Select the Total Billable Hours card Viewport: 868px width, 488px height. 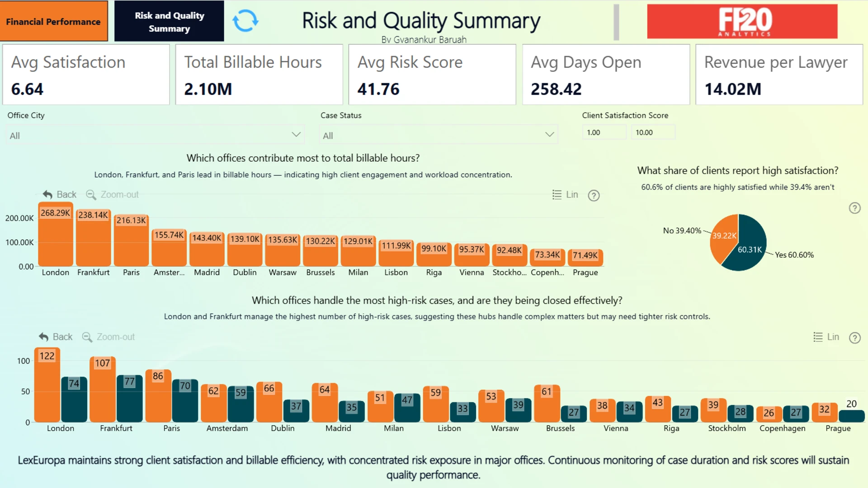point(259,75)
